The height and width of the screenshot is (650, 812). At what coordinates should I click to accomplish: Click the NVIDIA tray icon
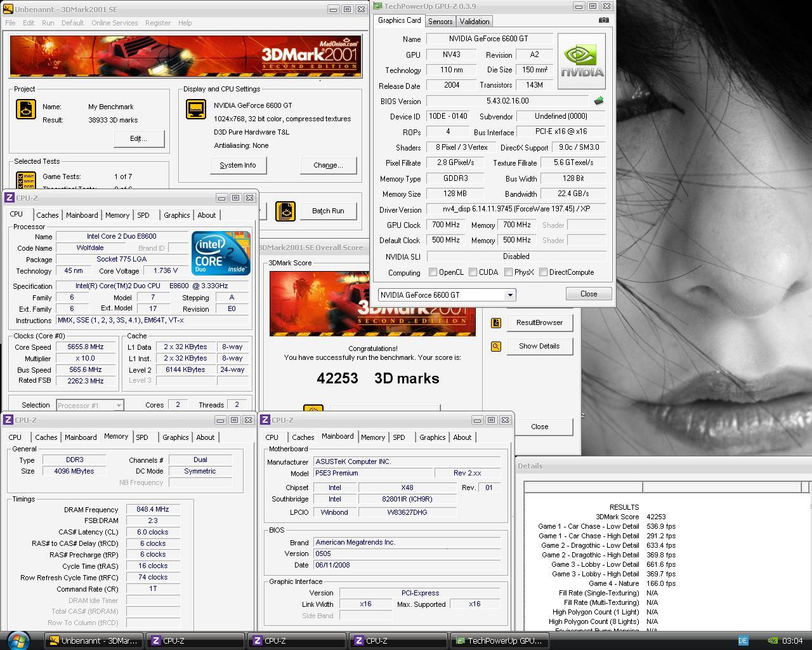click(x=773, y=640)
